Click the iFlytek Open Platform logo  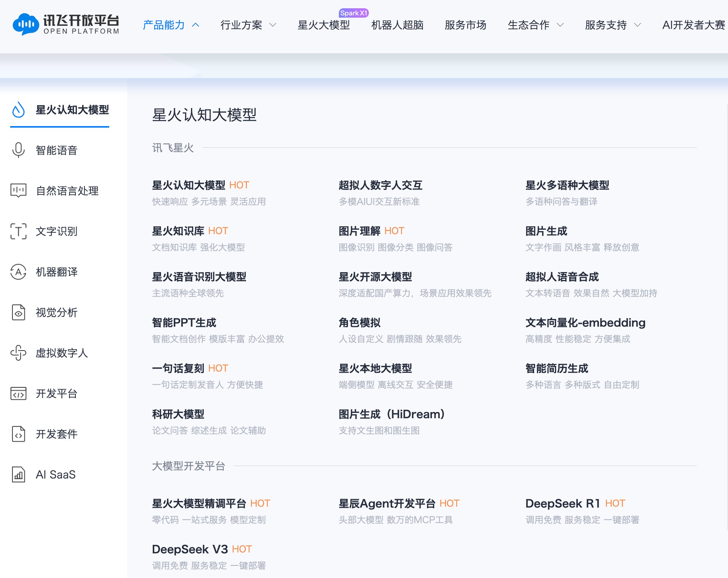pyautogui.click(x=66, y=24)
